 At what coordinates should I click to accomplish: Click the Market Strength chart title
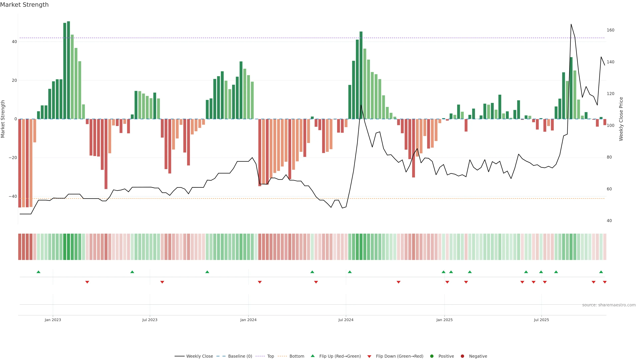24,5
